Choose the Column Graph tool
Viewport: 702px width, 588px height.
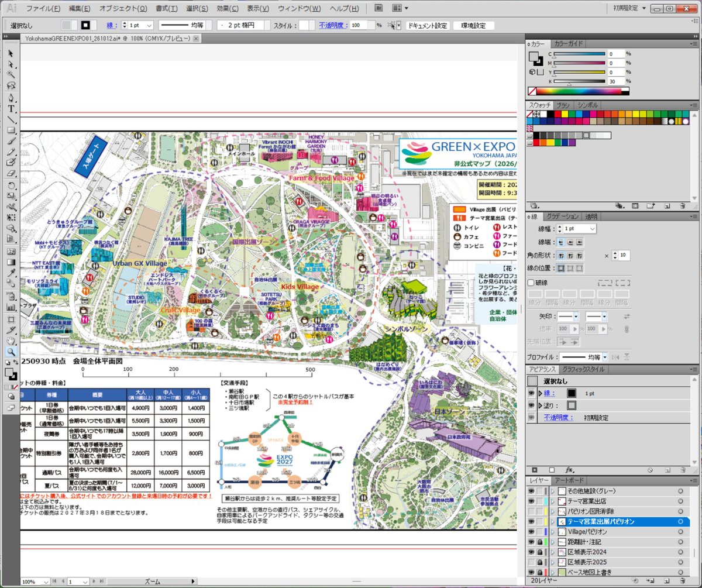(x=11, y=306)
